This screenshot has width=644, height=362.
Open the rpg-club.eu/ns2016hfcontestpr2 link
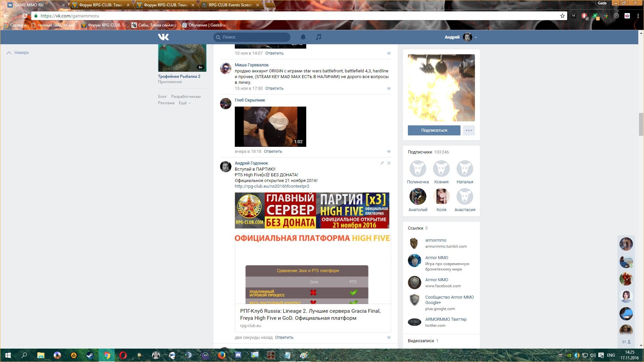pyautogui.click(x=272, y=186)
